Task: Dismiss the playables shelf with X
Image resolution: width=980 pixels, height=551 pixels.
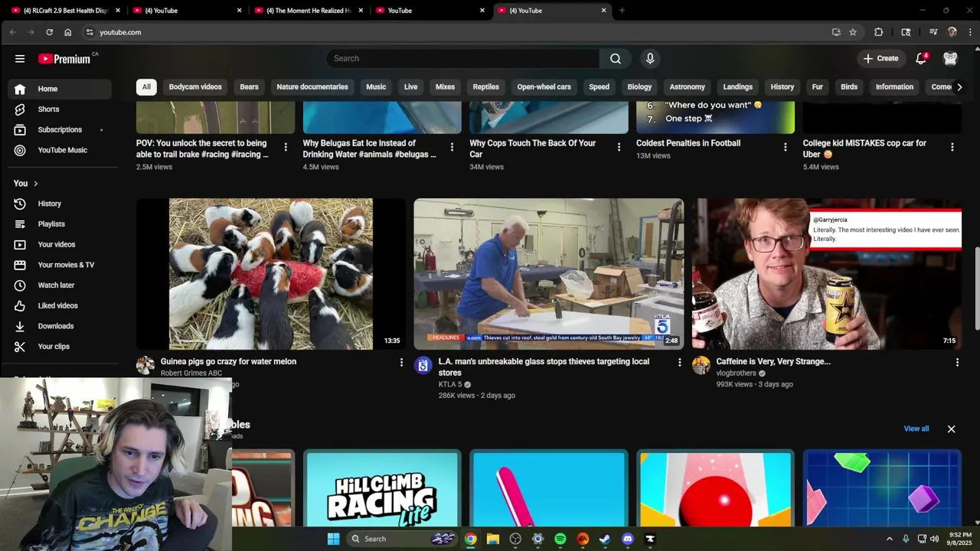Action: pyautogui.click(x=951, y=429)
